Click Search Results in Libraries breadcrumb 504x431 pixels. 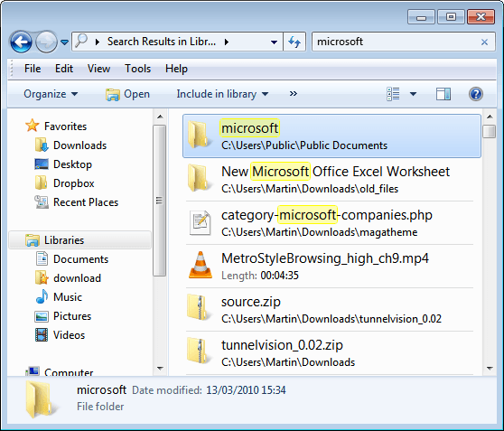(x=162, y=42)
